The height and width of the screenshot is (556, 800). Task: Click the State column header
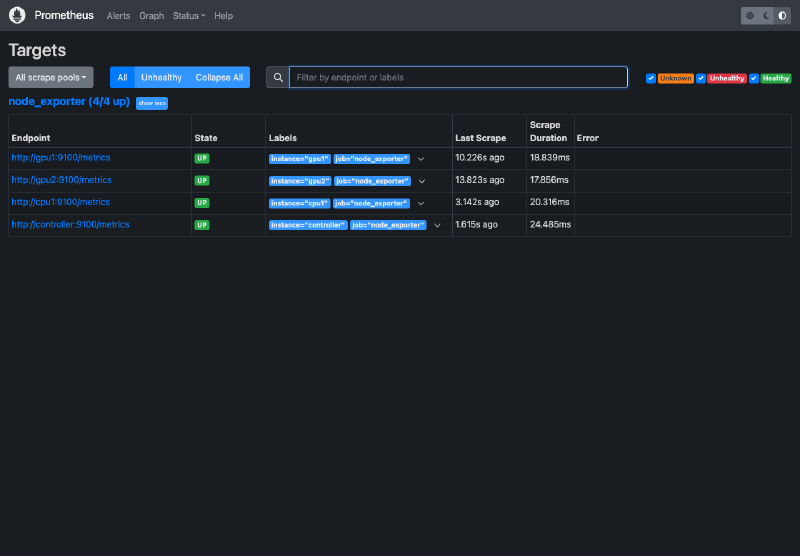click(x=206, y=138)
